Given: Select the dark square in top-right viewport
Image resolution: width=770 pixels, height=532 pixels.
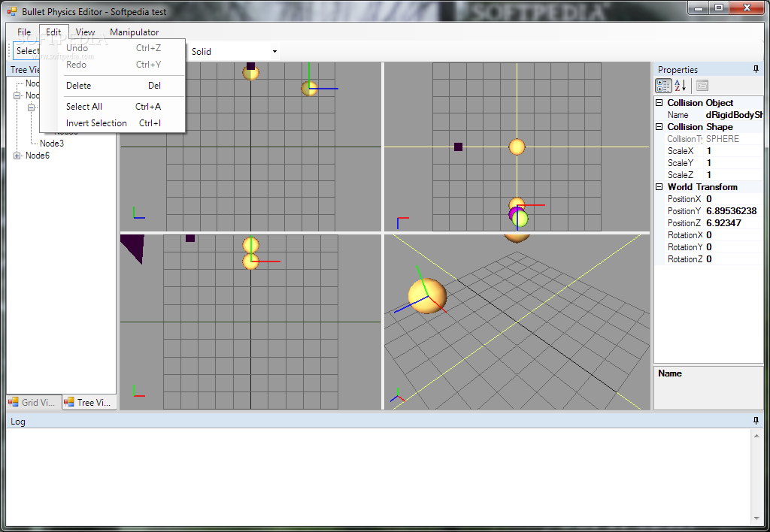Looking at the screenshot, I should (x=458, y=147).
